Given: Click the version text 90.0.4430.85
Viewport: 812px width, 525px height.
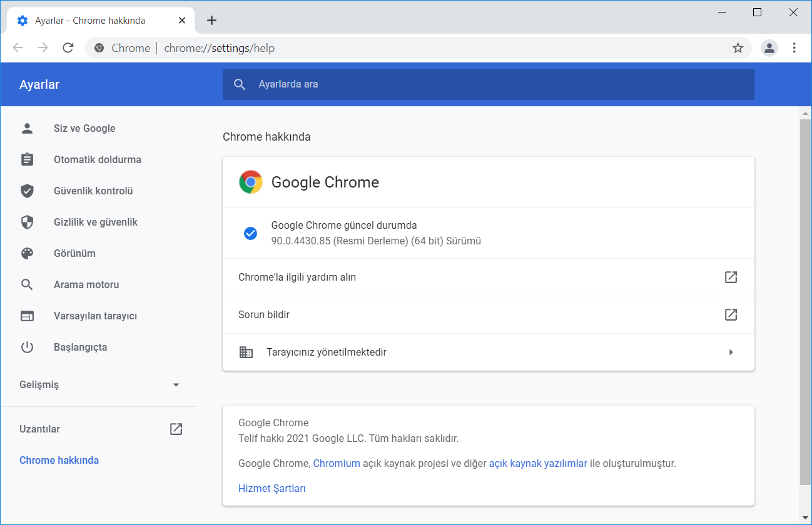Looking at the screenshot, I should [x=301, y=241].
